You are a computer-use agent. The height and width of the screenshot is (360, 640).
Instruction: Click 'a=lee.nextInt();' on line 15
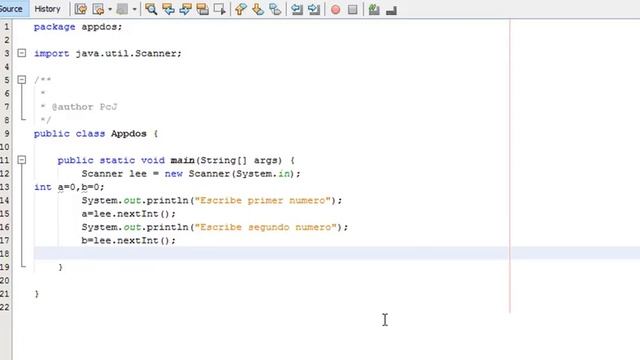tap(129, 214)
